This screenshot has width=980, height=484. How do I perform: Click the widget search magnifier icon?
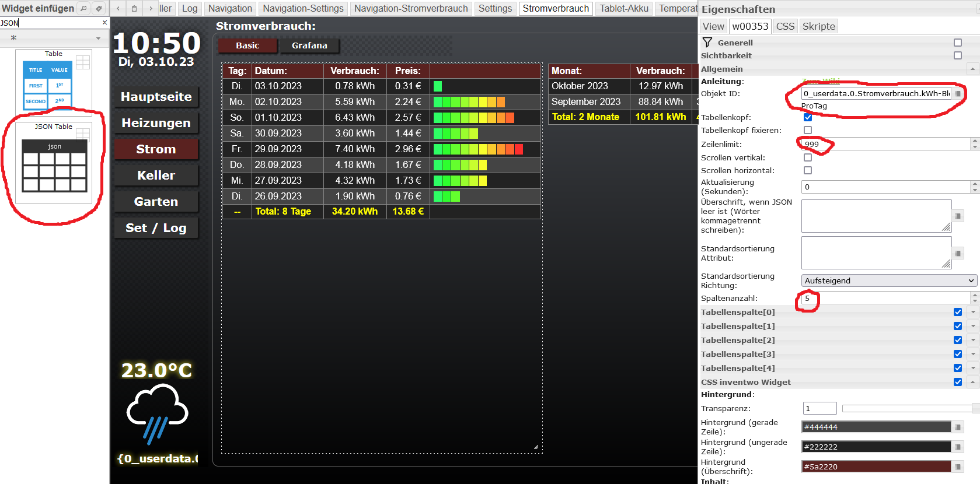coord(83,8)
